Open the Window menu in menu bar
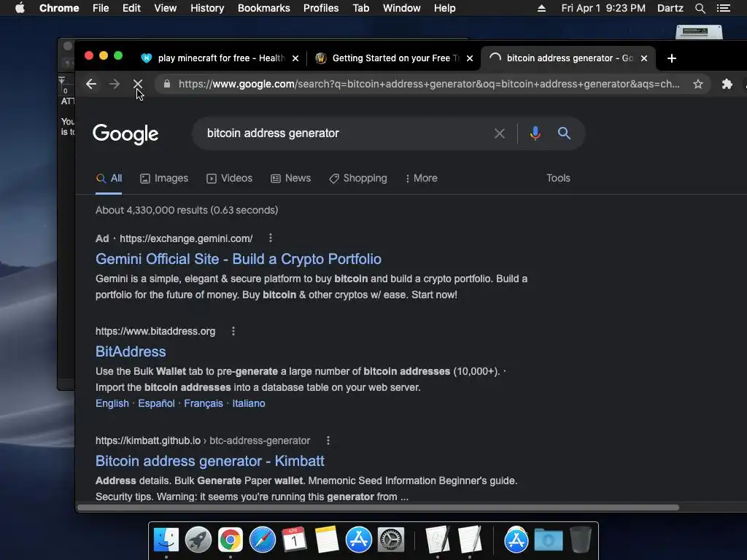Viewport: 747px width, 560px height. 402,8
